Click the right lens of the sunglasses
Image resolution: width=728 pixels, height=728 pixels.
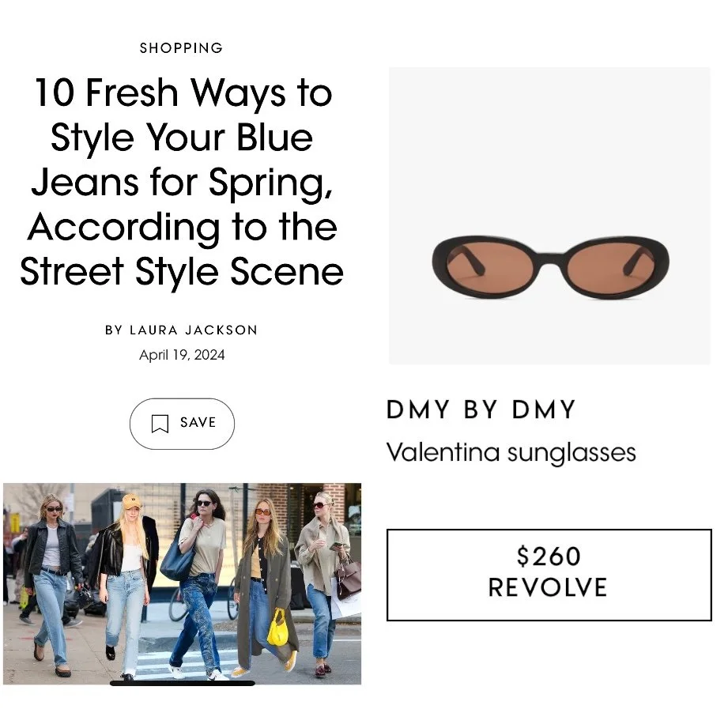[x=610, y=267]
